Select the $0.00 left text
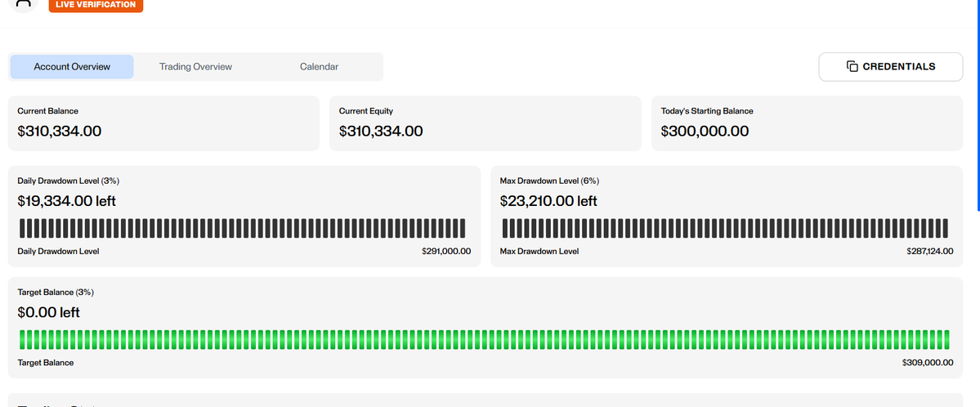This screenshot has height=407, width=980. [49, 312]
